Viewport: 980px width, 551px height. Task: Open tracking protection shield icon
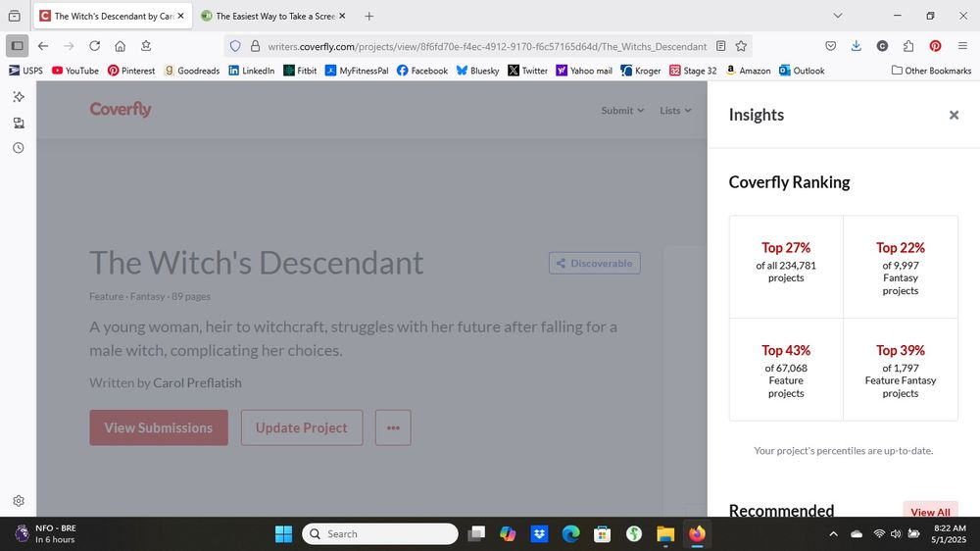235,46
